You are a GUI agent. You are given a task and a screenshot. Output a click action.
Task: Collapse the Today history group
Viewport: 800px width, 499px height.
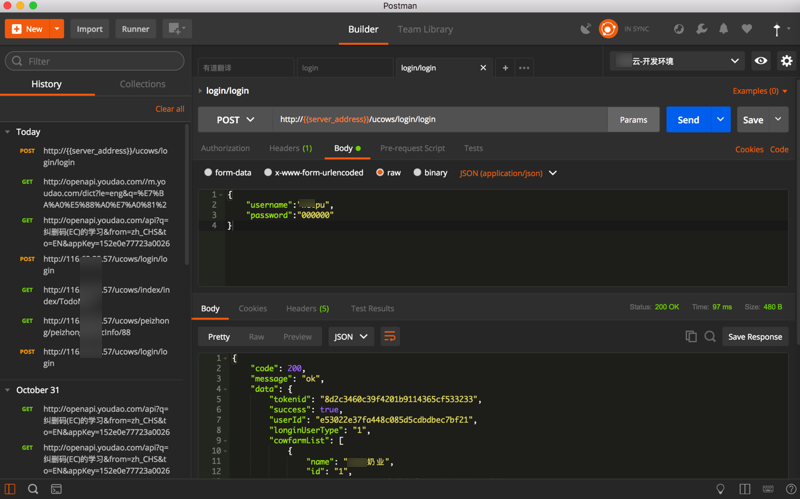(8, 132)
